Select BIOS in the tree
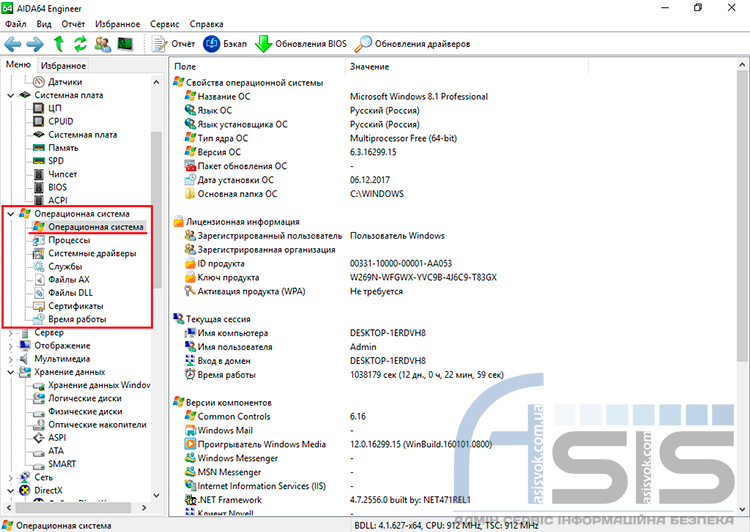The width and height of the screenshot is (750, 532). (57, 187)
